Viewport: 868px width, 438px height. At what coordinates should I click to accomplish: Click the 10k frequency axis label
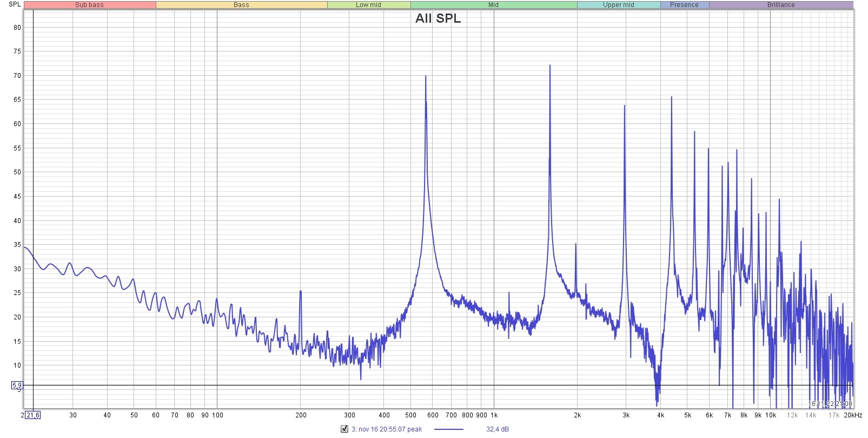tap(771, 415)
